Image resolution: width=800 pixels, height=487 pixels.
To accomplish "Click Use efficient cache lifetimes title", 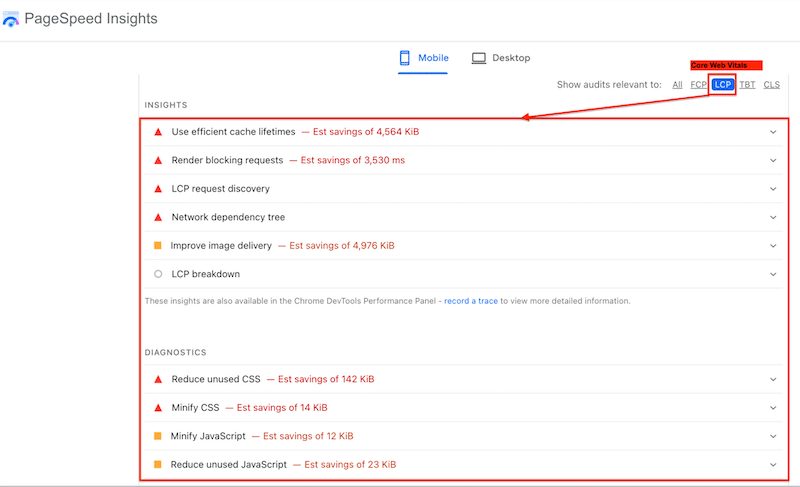I will pos(233,132).
